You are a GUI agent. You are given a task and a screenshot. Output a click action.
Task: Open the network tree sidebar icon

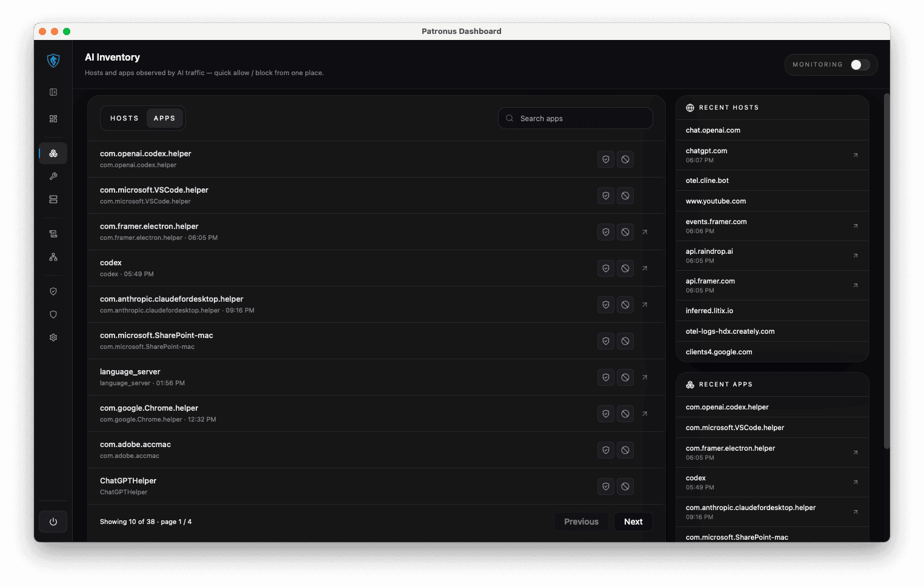tap(53, 257)
